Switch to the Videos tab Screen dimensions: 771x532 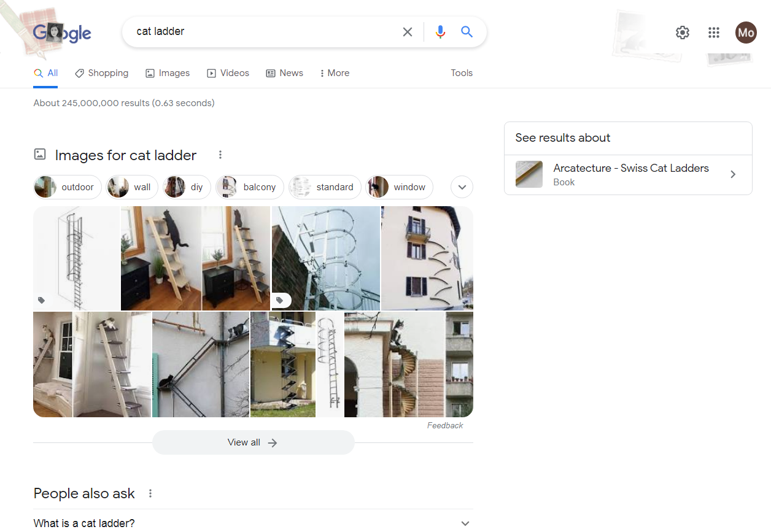pos(228,73)
